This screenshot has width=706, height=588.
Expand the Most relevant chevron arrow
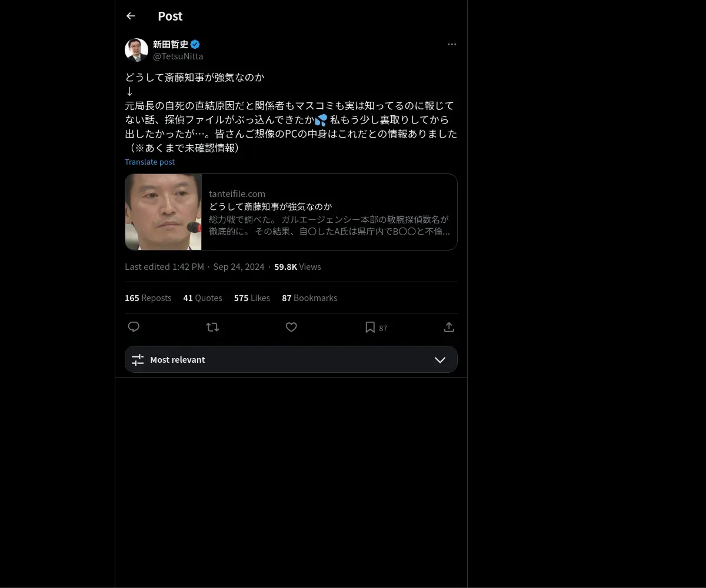440,360
